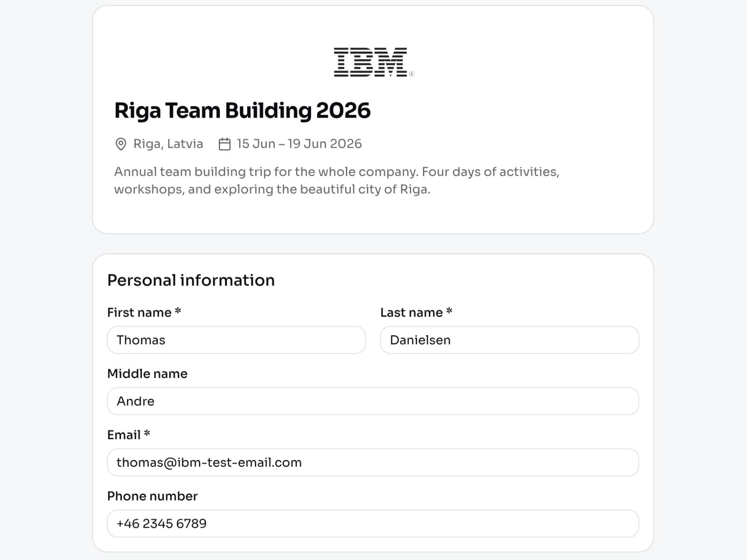Click the "Riga Team Building 2026" title
The image size is (747, 560).
242,111
